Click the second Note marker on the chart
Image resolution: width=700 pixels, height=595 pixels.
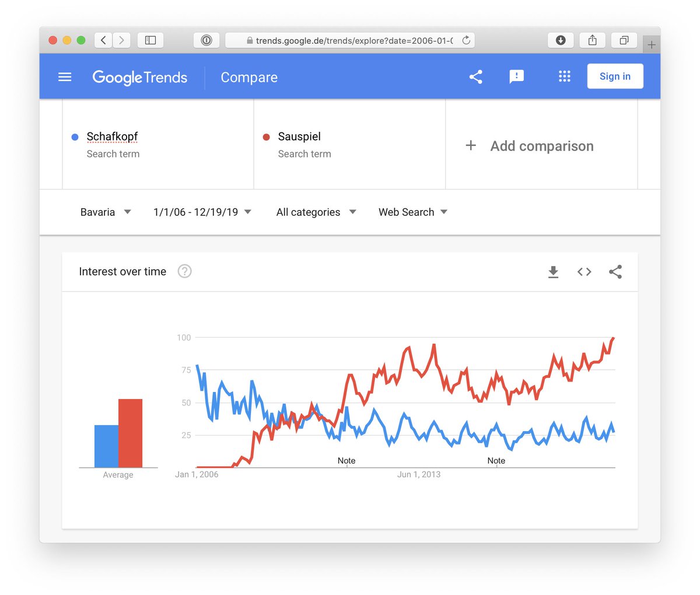(496, 461)
